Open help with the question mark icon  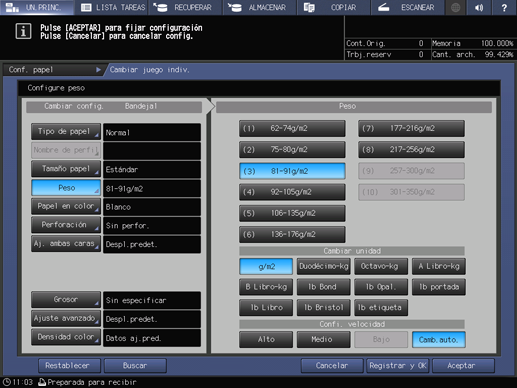coord(504,7)
